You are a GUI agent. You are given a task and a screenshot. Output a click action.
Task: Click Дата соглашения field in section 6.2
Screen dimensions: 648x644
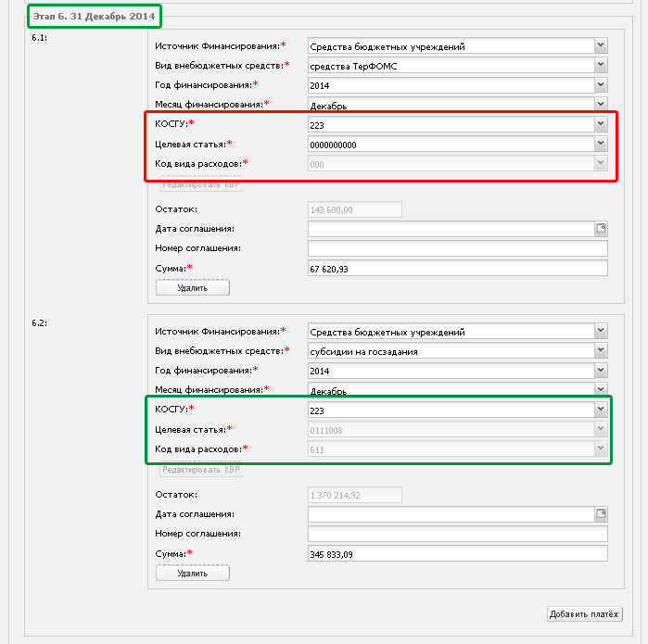tap(451, 514)
